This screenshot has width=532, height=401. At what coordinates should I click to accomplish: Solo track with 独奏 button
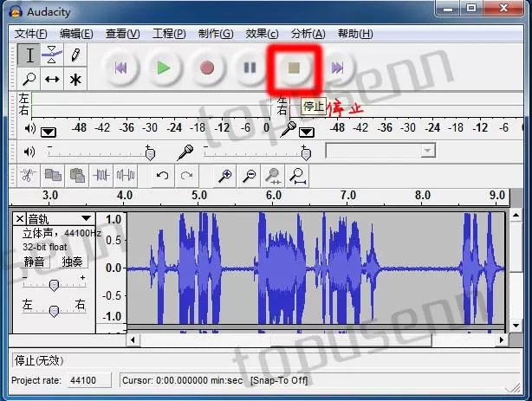[x=72, y=262]
